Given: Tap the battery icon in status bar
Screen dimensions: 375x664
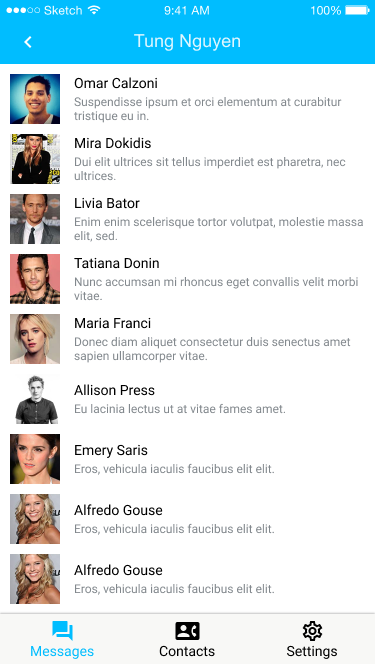Looking at the screenshot, I should [x=357, y=10].
